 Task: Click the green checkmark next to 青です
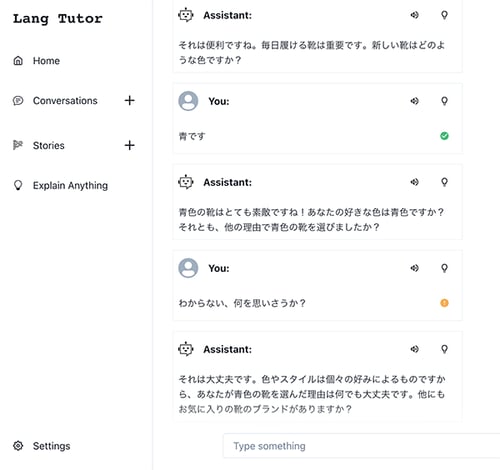tap(444, 136)
